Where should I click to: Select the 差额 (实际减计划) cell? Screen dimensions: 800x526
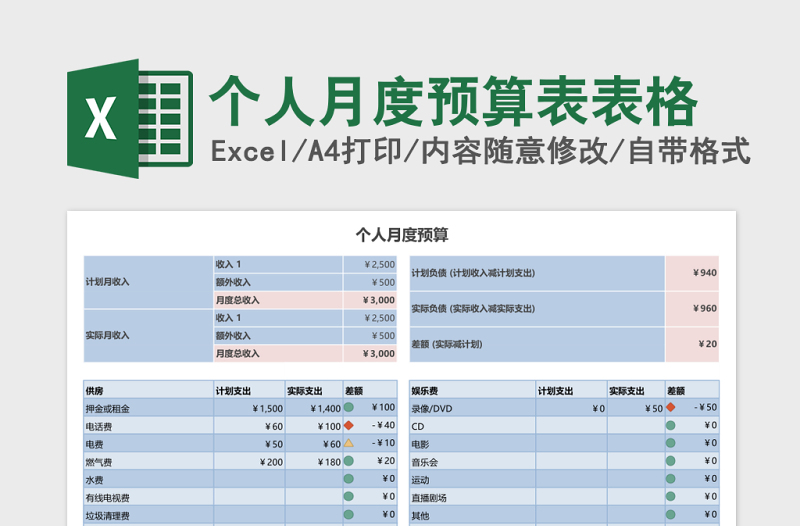point(537,344)
